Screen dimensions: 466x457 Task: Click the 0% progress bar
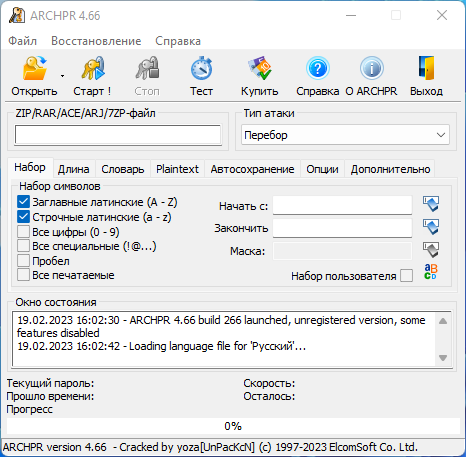coord(232,426)
